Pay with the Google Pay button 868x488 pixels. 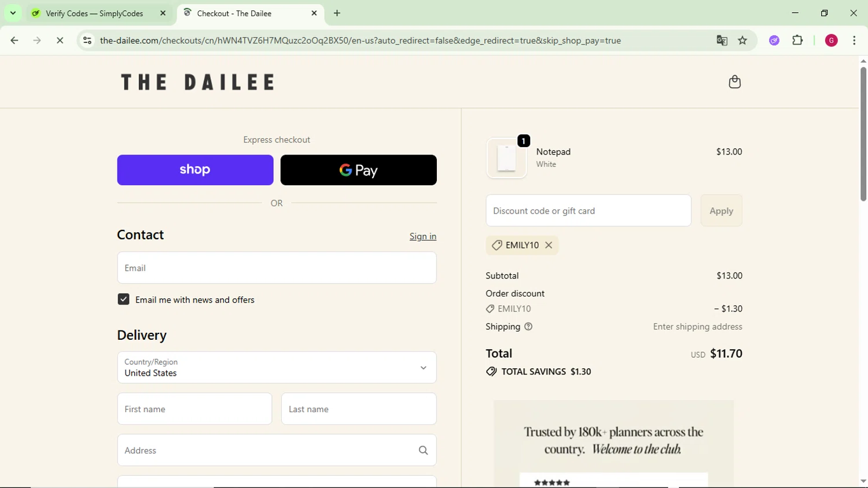point(359,170)
